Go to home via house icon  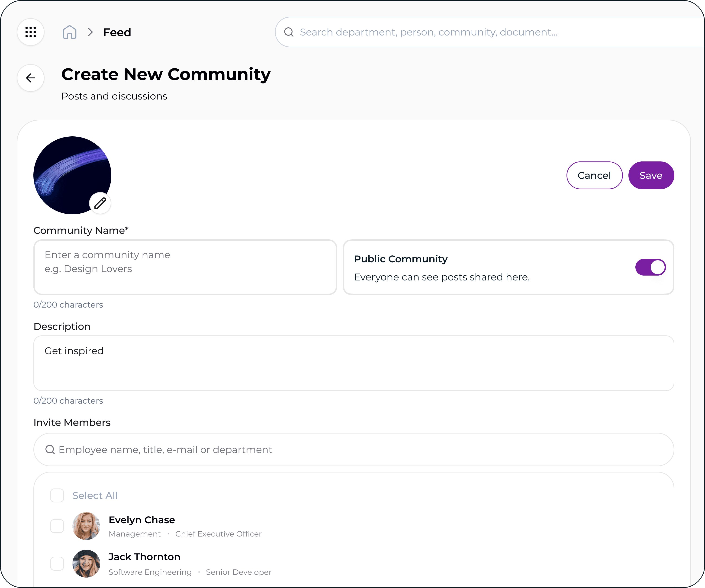(x=70, y=32)
